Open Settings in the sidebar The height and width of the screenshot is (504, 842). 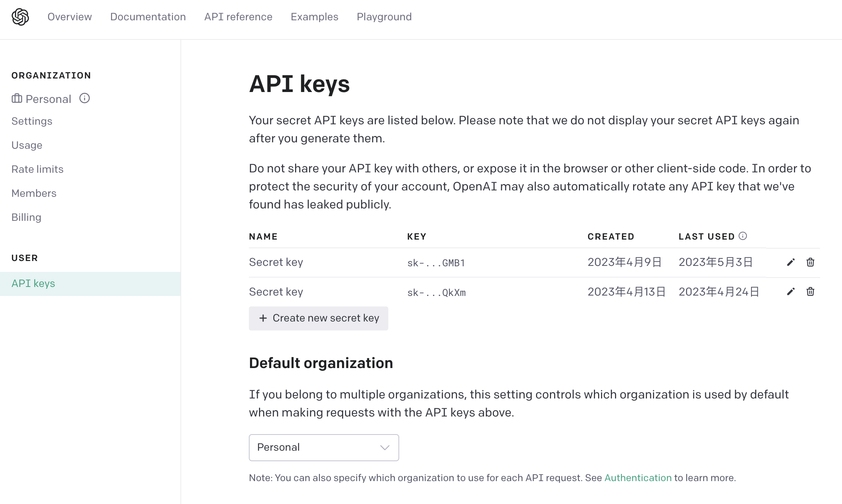pos(32,121)
